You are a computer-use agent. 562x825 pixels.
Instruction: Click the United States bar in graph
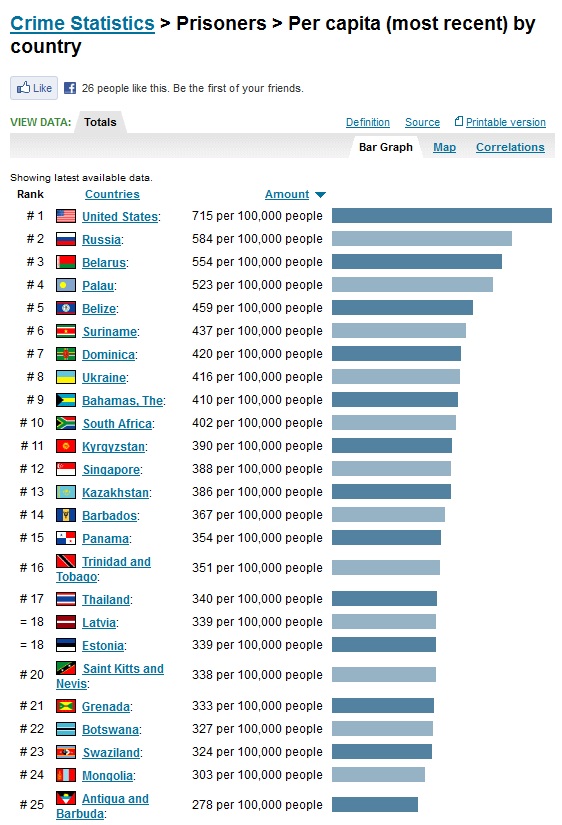[x=441, y=216]
